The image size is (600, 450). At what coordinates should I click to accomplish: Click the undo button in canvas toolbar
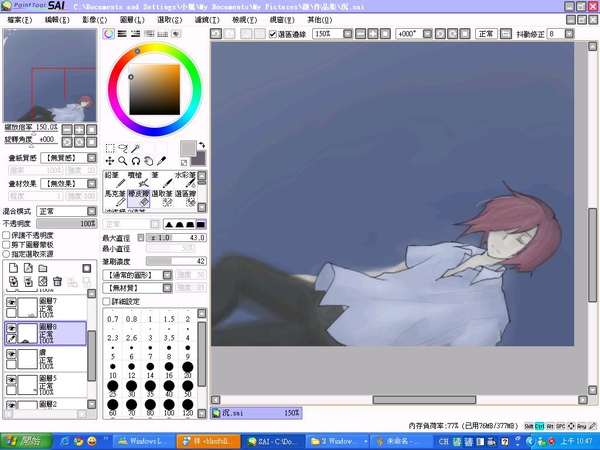[x=216, y=34]
